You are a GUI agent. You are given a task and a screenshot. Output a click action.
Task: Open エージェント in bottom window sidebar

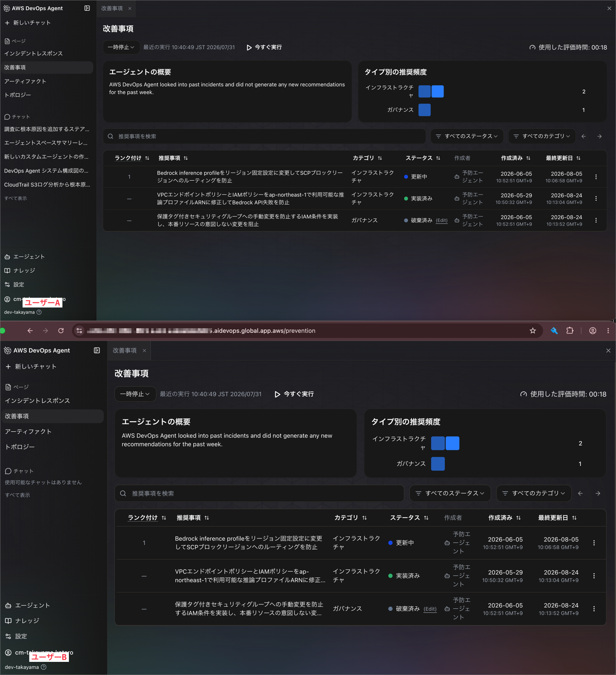[28, 606]
